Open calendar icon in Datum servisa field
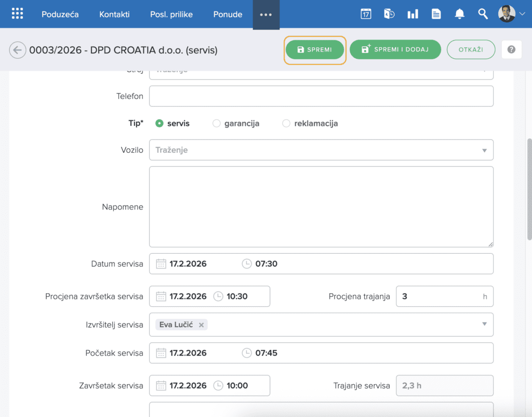 point(161,264)
